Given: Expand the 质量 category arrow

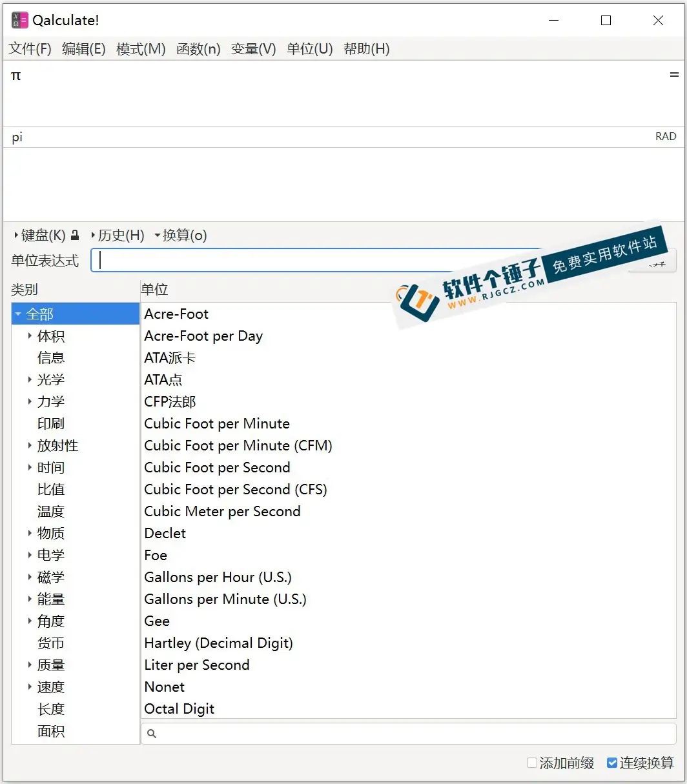Looking at the screenshot, I should click(x=30, y=665).
